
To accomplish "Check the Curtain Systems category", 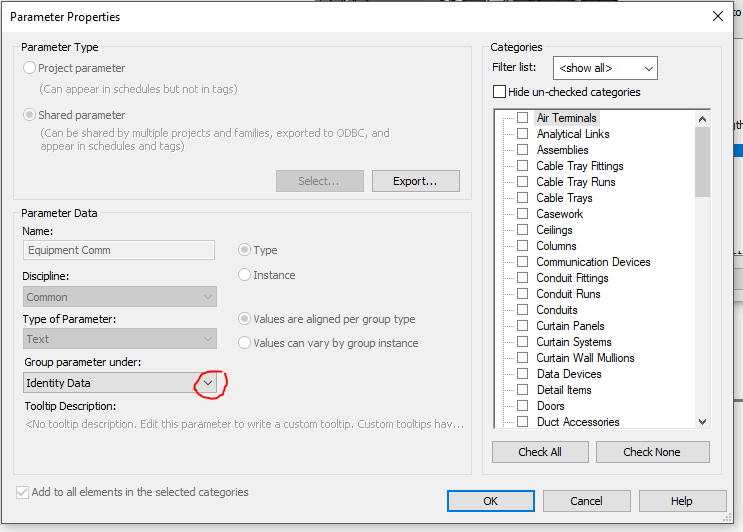I will [x=522, y=342].
